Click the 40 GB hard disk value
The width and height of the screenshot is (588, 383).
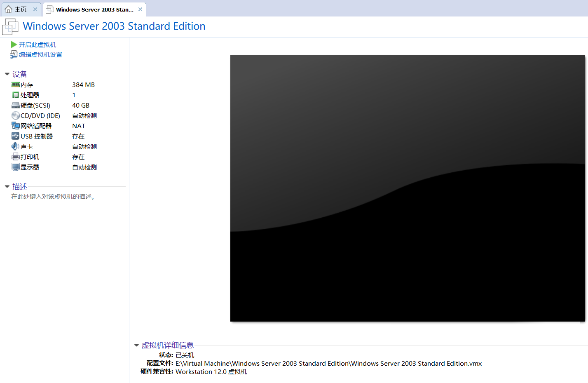coord(81,105)
